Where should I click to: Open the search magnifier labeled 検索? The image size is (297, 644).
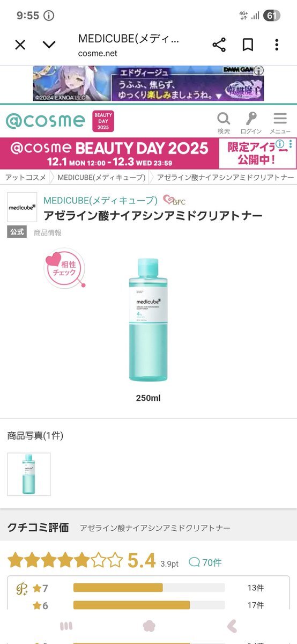(x=224, y=123)
